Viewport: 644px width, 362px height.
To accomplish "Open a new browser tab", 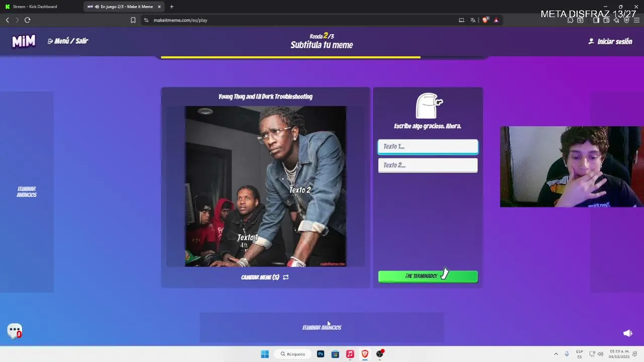I will point(172,7).
